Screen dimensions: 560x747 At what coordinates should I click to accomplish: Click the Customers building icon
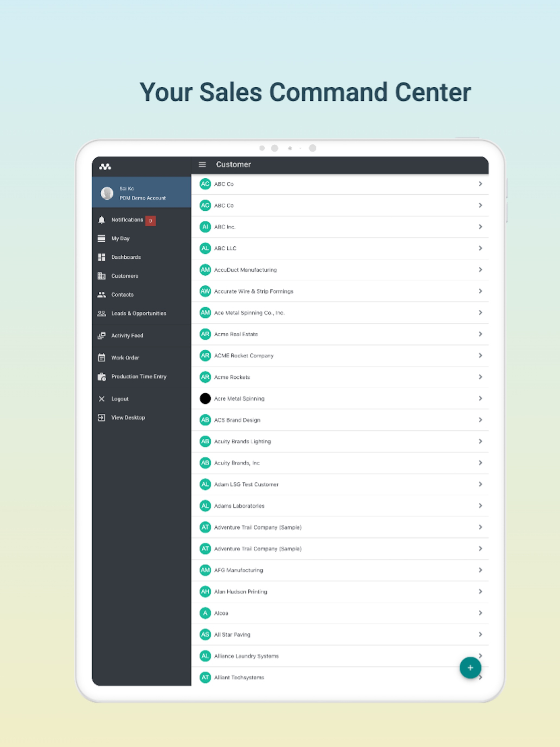101,276
